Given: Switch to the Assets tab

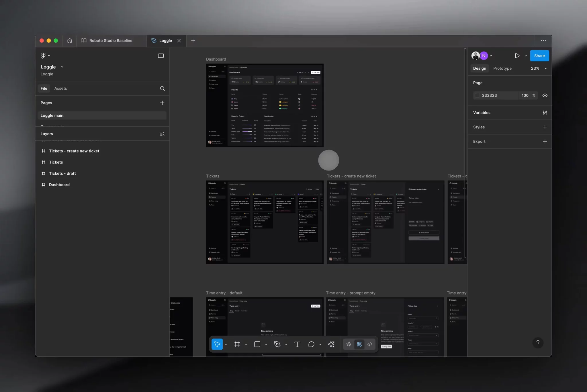Looking at the screenshot, I should click(x=60, y=89).
